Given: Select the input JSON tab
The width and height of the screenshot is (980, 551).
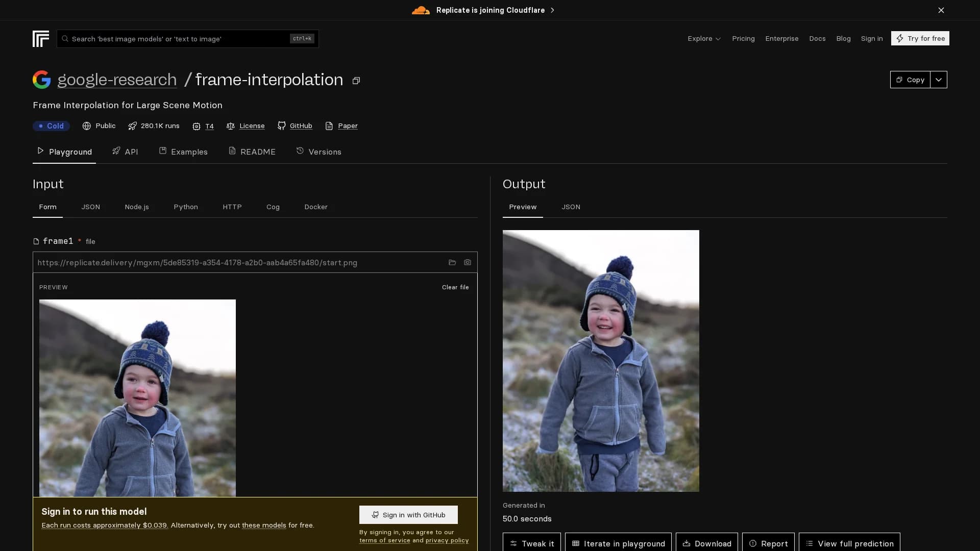Looking at the screenshot, I should coord(90,207).
